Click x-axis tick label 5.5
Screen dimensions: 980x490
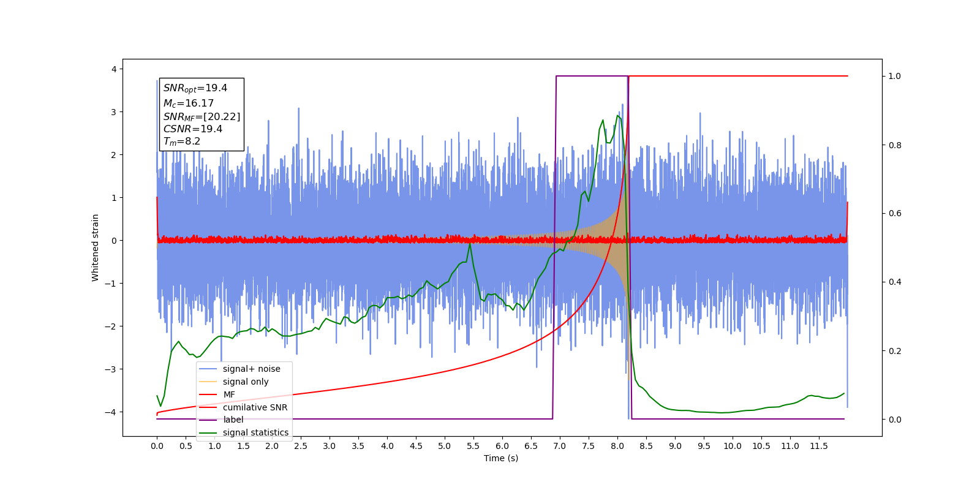pos(473,446)
